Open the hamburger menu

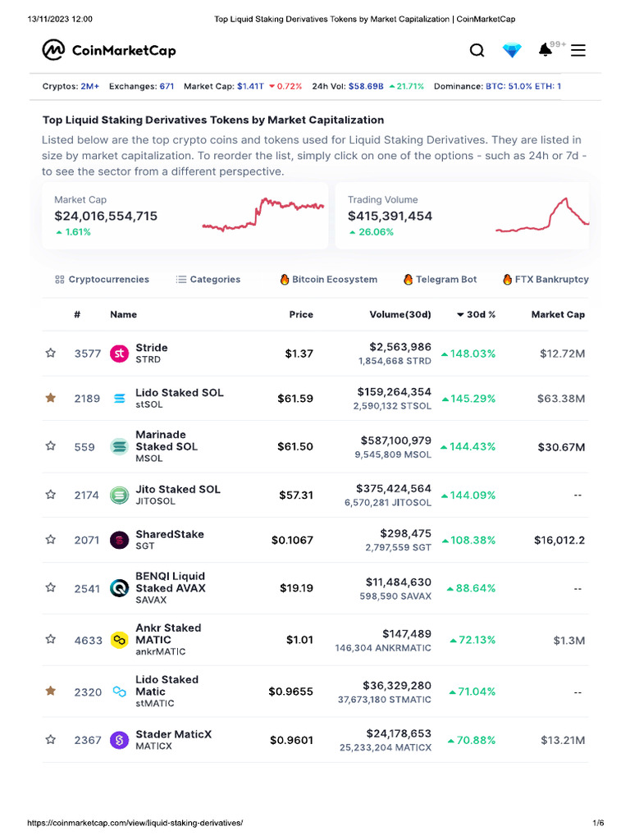578,51
